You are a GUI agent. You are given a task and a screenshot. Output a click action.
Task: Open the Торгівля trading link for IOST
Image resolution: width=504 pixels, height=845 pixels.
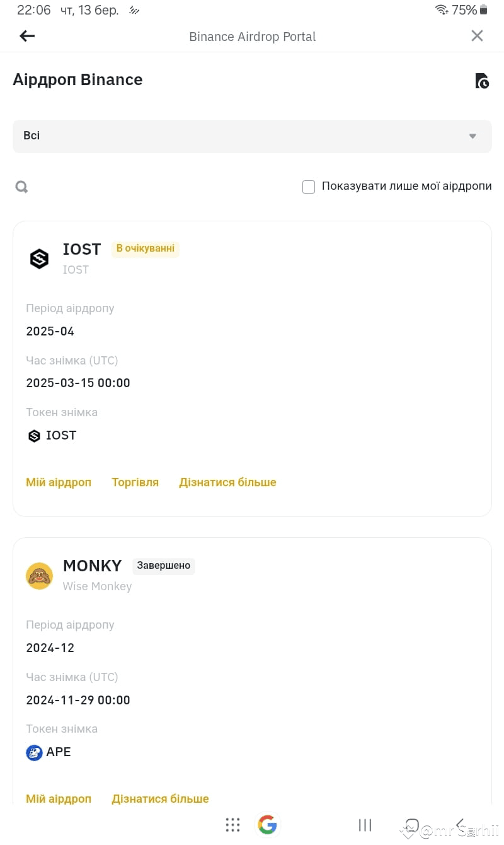click(135, 482)
